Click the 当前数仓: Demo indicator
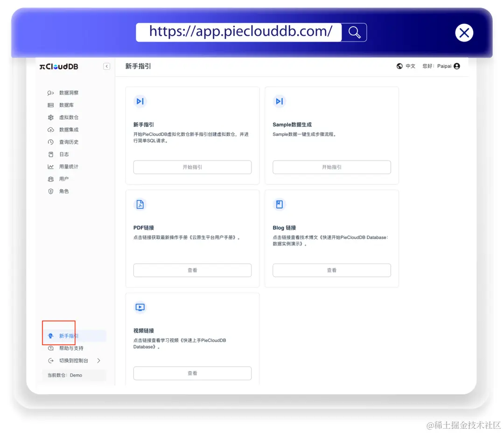Screen dimensions: 504x433 pos(74,375)
